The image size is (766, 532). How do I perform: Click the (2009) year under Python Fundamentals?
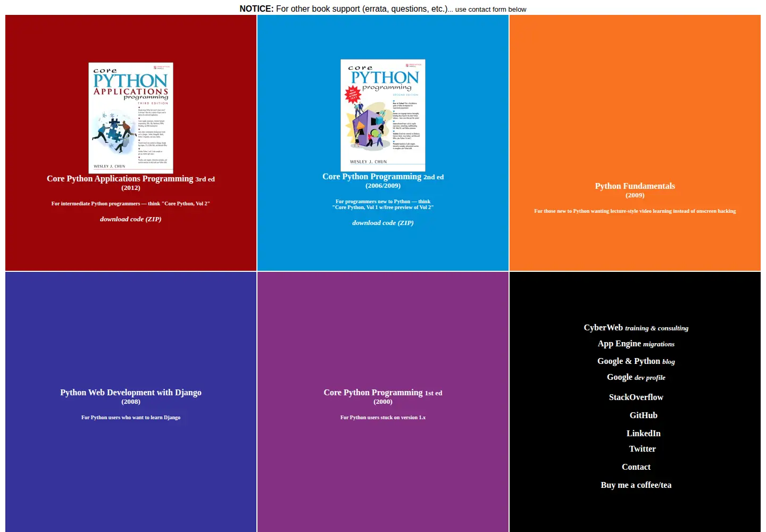coord(635,195)
